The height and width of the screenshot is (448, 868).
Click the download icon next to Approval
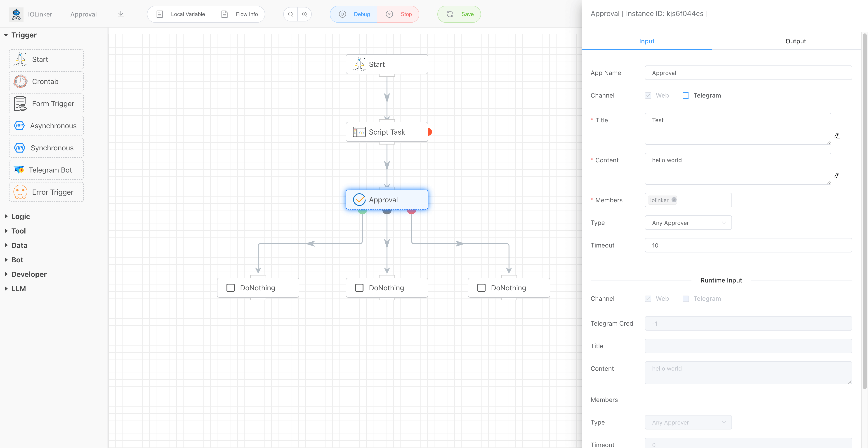point(121,14)
